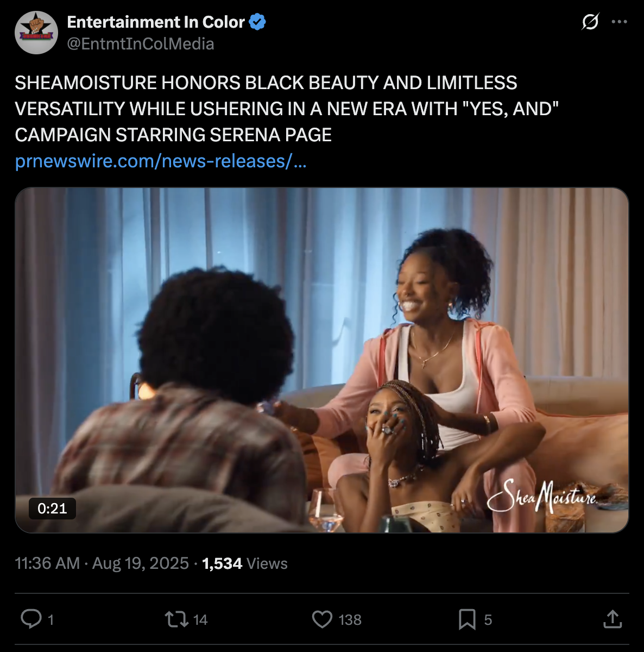This screenshot has height=652, width=644.
Task: Like the post with heart icon
Action: pos(322,619)
